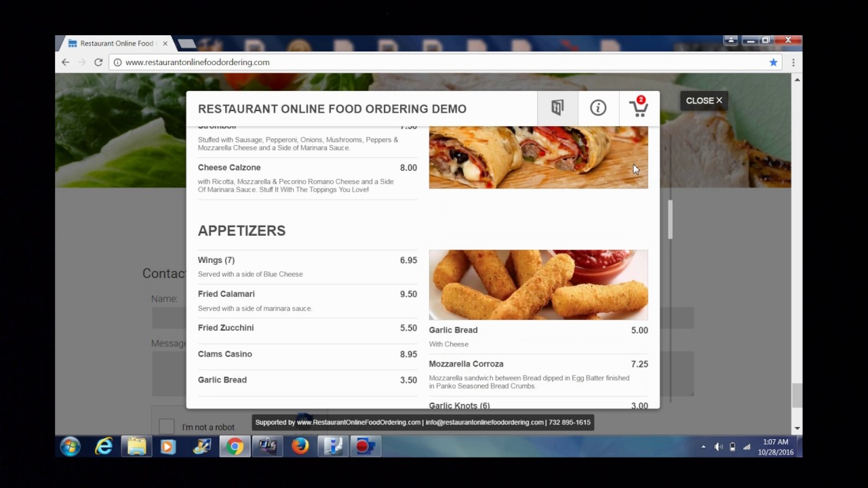Go back using the browser back arrow

66,62
